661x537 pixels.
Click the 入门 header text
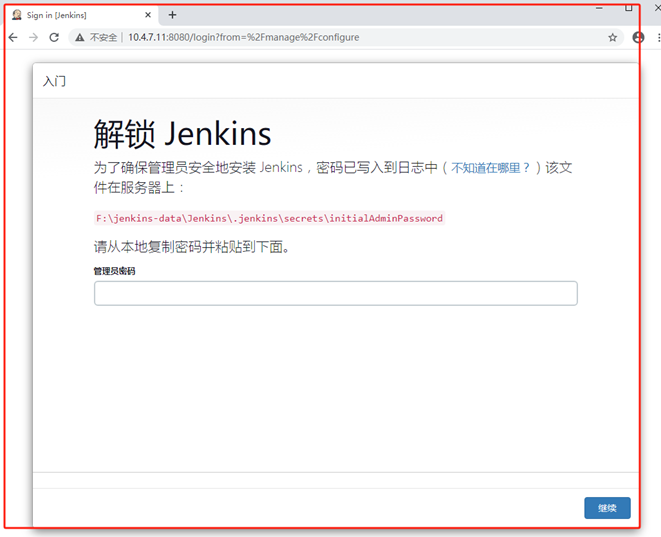54,81
